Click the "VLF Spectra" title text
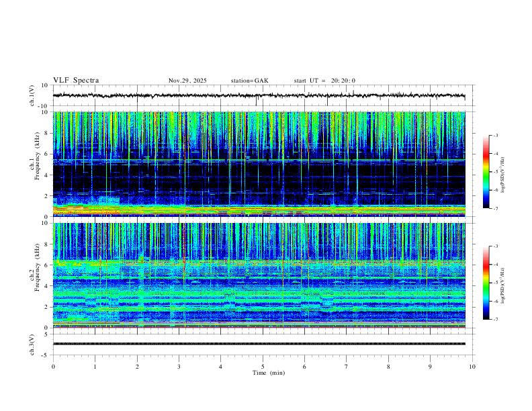Screen dimensions: 532x411 tap(76, 81)
